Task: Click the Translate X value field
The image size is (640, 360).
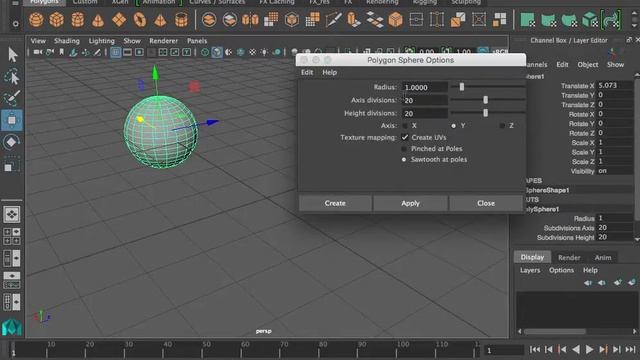Action: tap(615, 85)
